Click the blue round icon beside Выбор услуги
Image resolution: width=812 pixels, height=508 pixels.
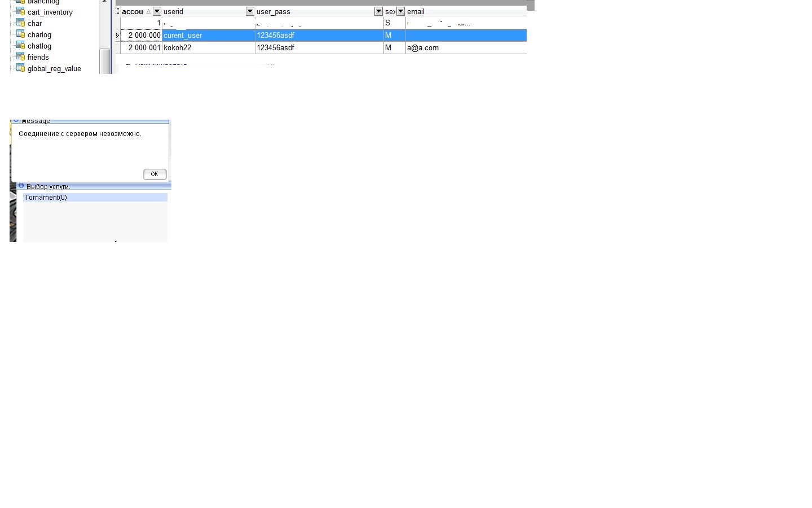(21, 186)
